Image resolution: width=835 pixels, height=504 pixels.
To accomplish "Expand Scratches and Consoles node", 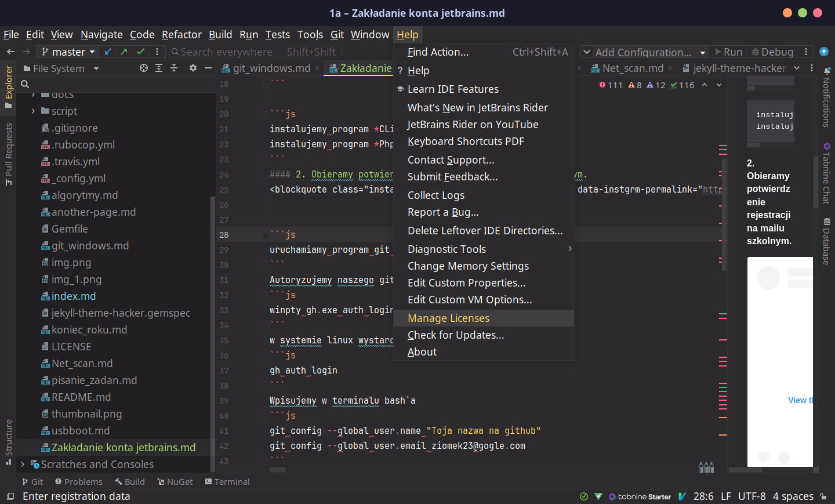I will coord(22,464).
